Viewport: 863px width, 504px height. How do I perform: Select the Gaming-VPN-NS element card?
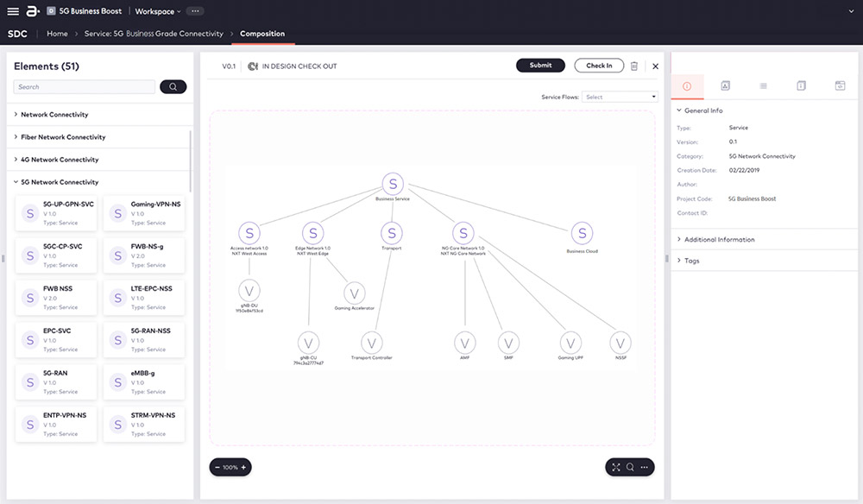tap(143, 213)
